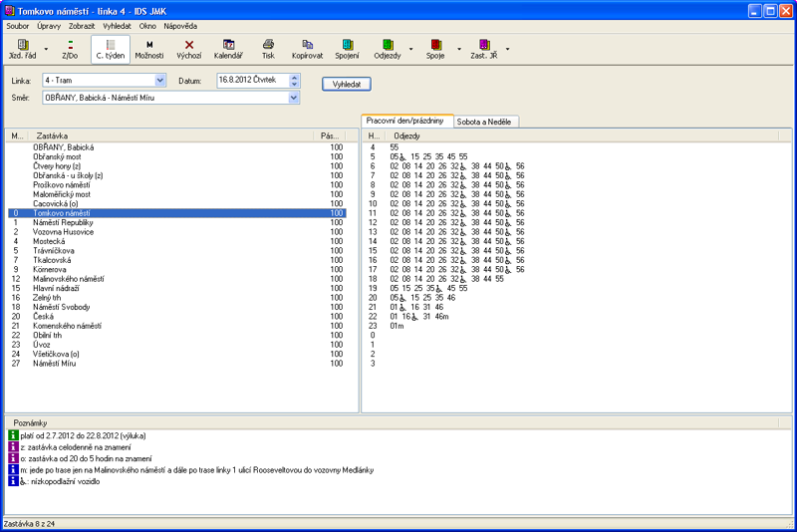The height and width of the screenshot is (532, 797).
Task: Select the Pracovní den/prázdniny tab
Action: coord(405,121)
